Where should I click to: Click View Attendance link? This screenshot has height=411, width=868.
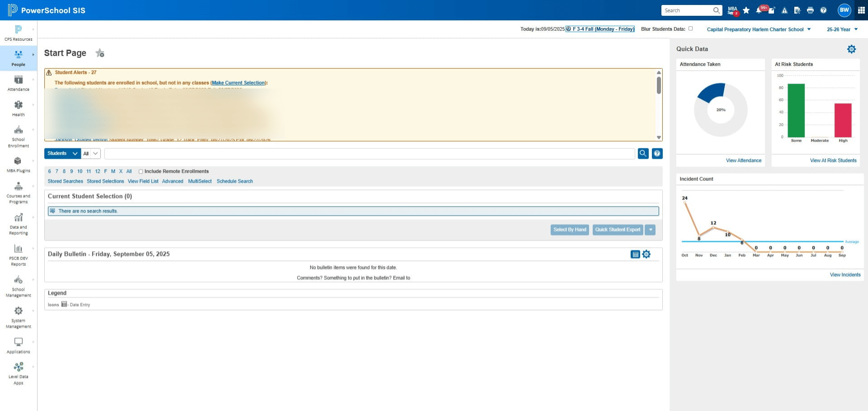point(744,161)
